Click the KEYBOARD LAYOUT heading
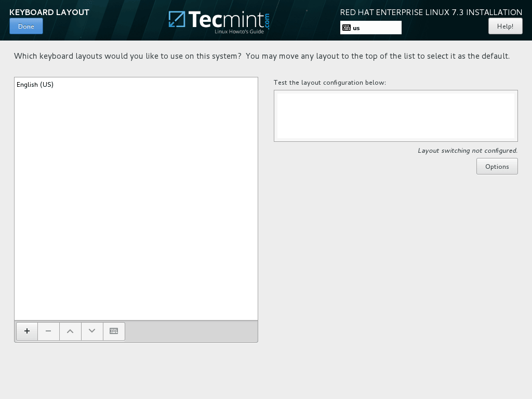The height and width of the screenshot is (399, 532). [x=49, y=12]
